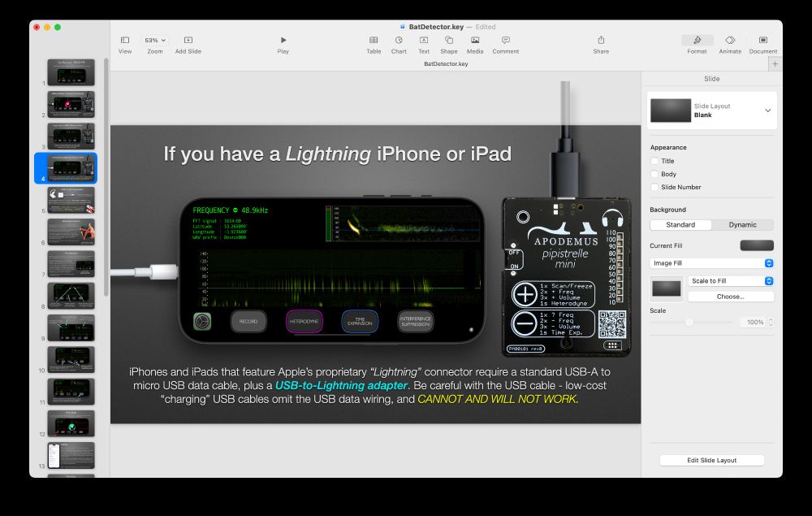The width and height of the screenshot is (812, 516).
Task: Select slide 2 thumbnail
Action: pos(71,104)
